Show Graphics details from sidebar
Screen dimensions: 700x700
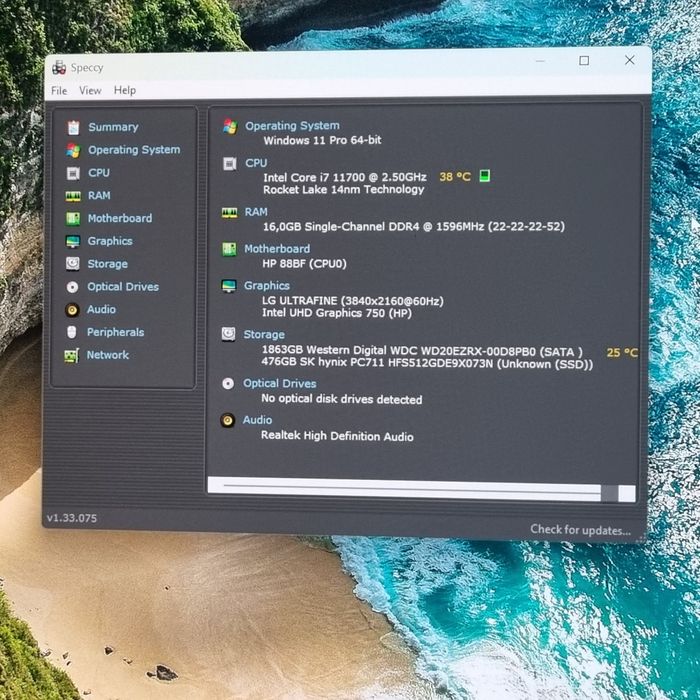click(110, 241)
